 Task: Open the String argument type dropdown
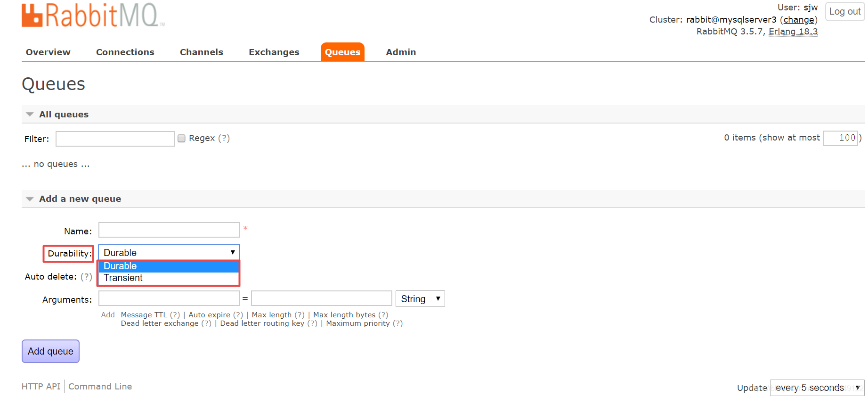(420, 299)
